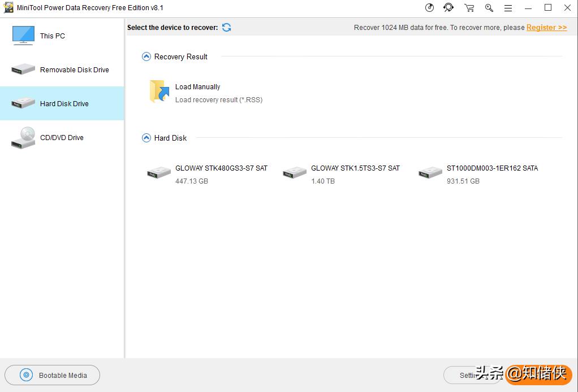Click the 'Load recovery result (*.RSS)' text
The image size is (578, 392).
tap(219, 100)
